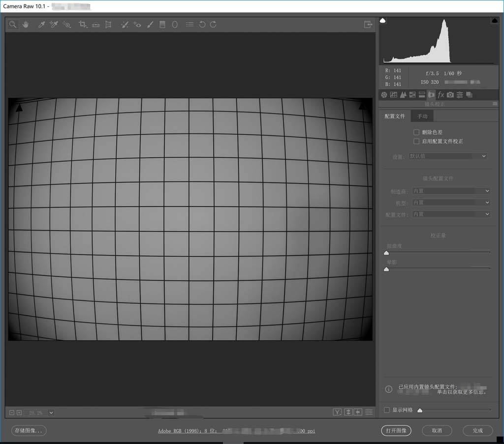This screenshot has width=504, height=444.
Task: Open the 设置 默认值 dropdown
Action: [x=448, y=156]
